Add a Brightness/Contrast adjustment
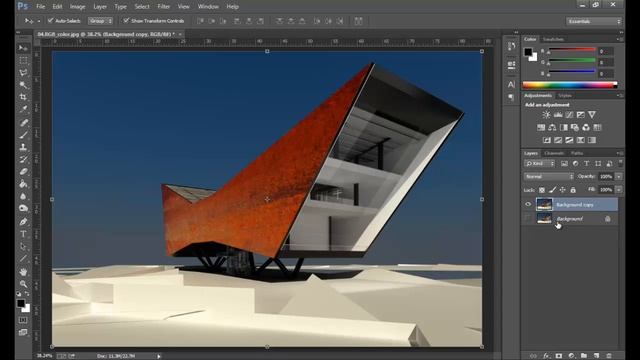The image size is (640, 360). click(x=546, y=115)
